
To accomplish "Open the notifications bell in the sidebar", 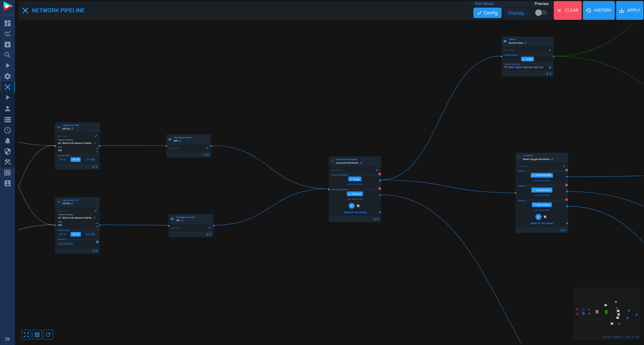I will click(8, 141).
